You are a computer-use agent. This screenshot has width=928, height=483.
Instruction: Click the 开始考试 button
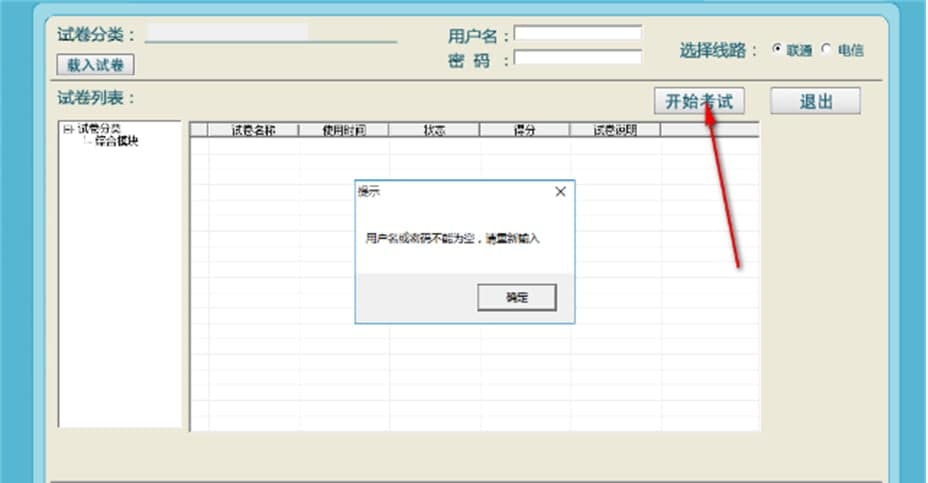click(x=699, y=101)
